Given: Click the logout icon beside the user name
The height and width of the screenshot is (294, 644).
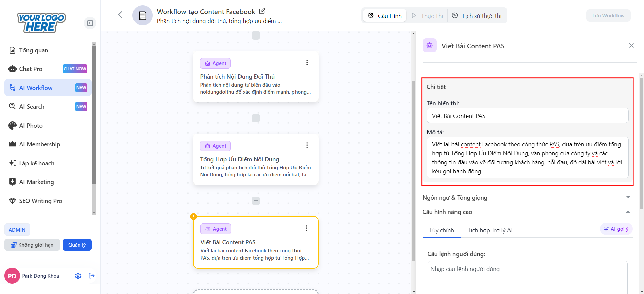Looking at the screenshot, I should 92,276.
